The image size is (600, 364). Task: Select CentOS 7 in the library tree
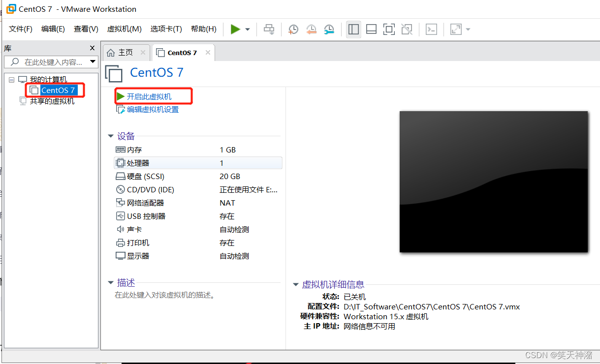58,90
